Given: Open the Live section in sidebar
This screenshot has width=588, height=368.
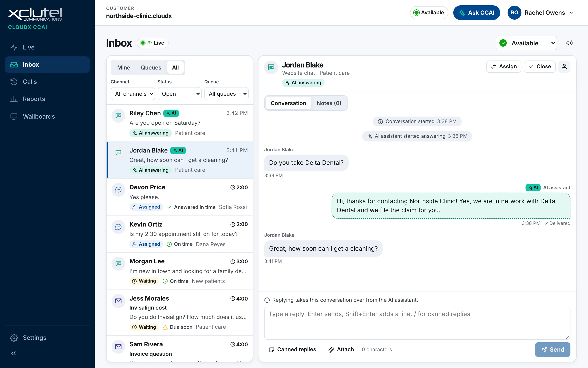Looking at the screenshot, I should (x=47, y=47).
